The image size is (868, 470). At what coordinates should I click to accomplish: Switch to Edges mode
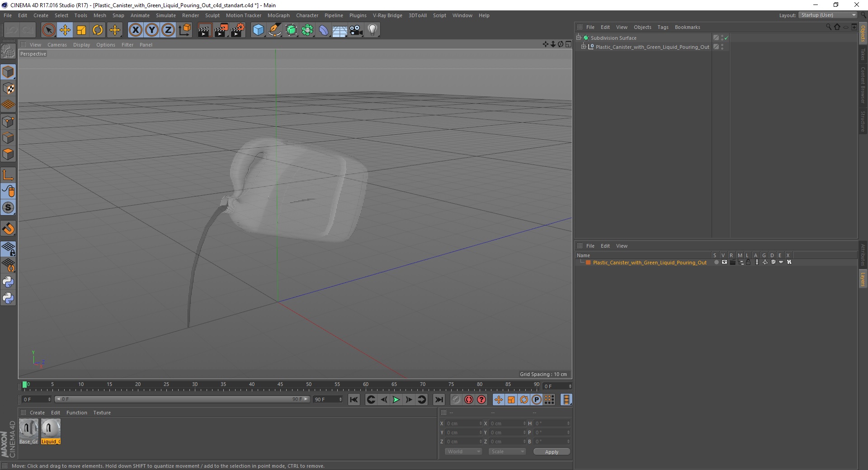8,138
